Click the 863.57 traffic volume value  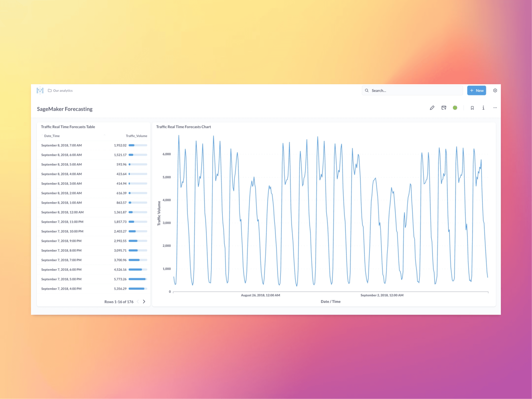[121, 203]
